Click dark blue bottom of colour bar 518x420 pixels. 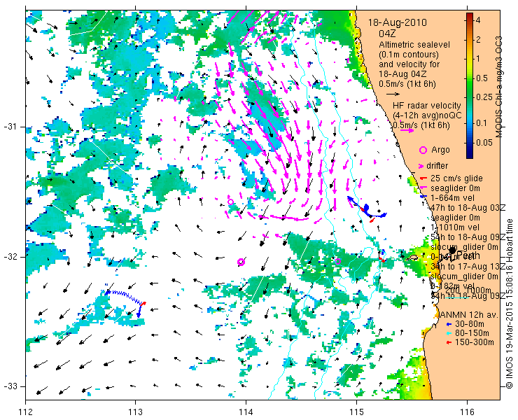pos(470,153)
